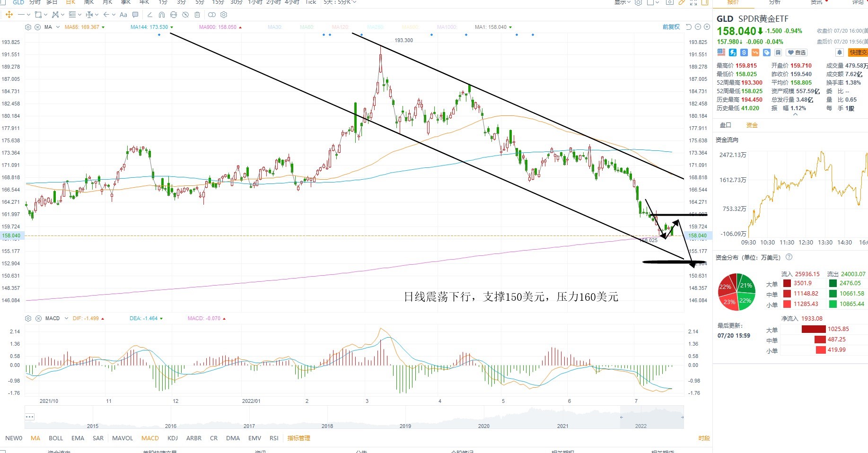
Task: Click the 快捷交易 quick trade button
Action: pos(858,52)
